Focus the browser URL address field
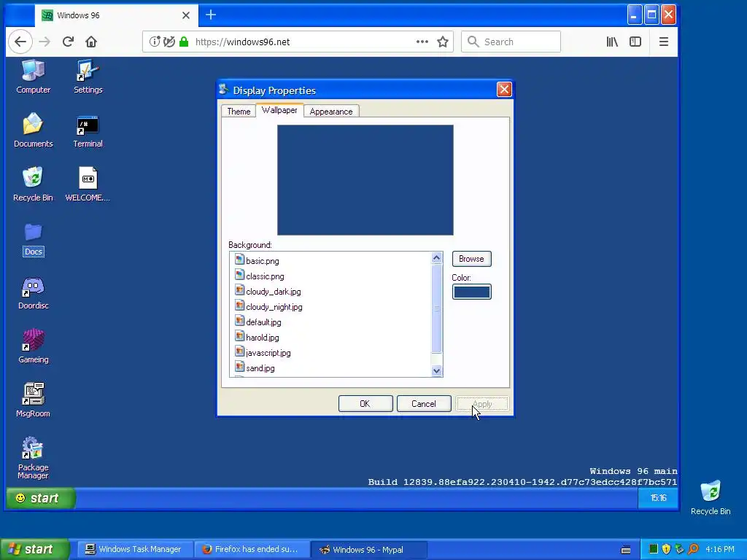This screenshot has height=560, width=747. point(298,42)
